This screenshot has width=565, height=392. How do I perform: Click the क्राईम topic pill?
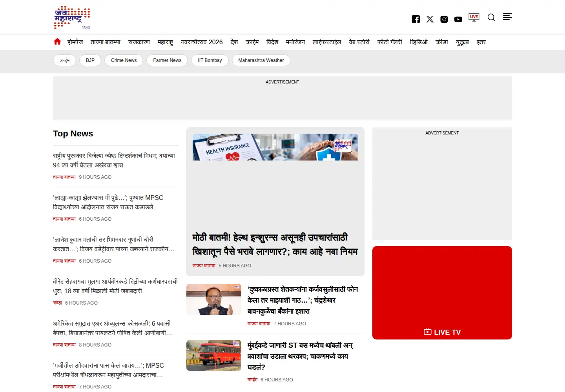pos(65,60)
